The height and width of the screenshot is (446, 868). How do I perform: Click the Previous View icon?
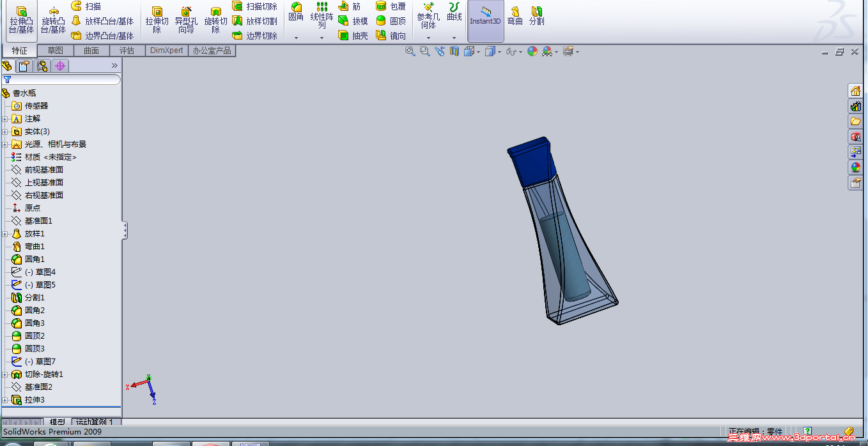tap(440, 51)
